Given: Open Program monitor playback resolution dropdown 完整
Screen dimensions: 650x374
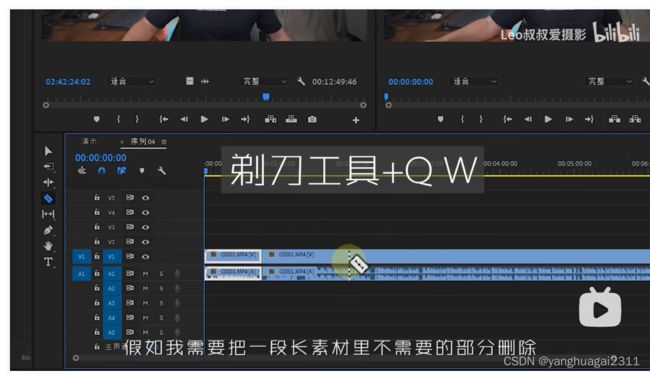Looking at the screenshot, I should [x=610, y=82].
